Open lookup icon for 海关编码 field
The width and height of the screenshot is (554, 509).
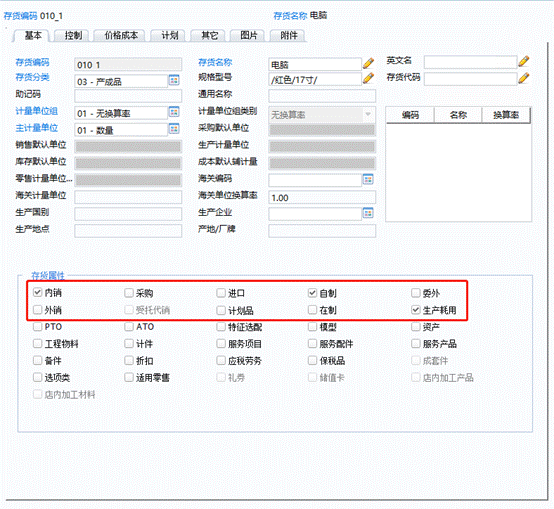click(368, 179)
